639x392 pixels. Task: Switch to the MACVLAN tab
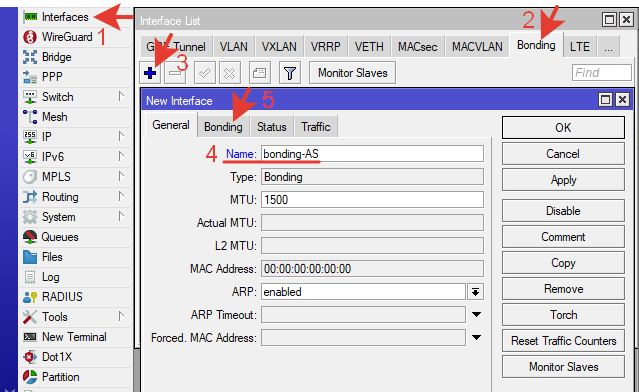point(477,46)
